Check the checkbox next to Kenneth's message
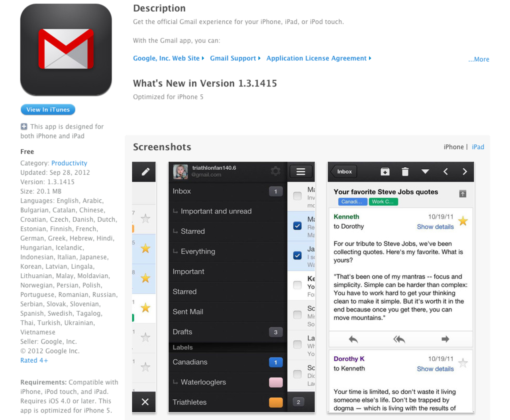Screen dimensions: 510x420 296,285
